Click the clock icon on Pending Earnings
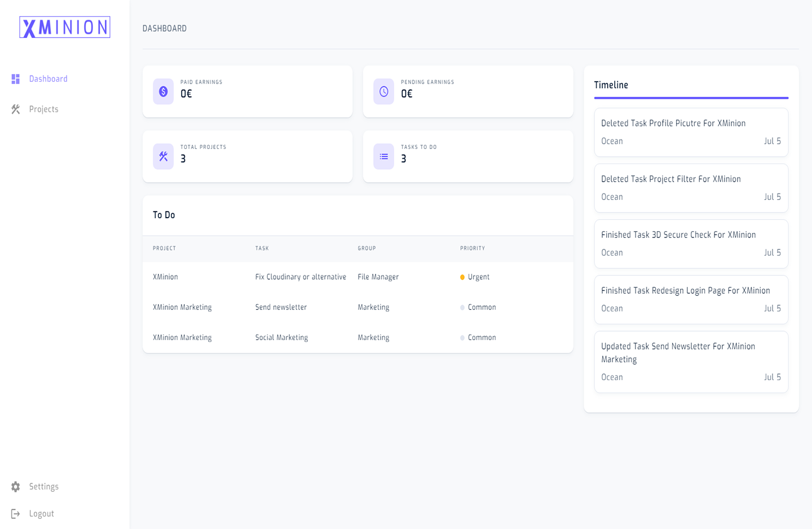 click(383, 91)
